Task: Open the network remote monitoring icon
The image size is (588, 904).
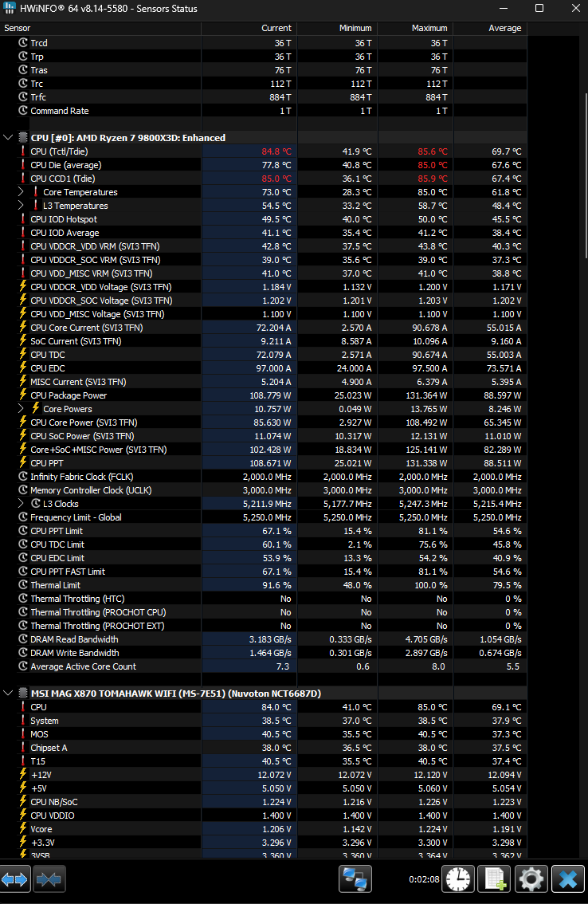Action: point(355,880)
